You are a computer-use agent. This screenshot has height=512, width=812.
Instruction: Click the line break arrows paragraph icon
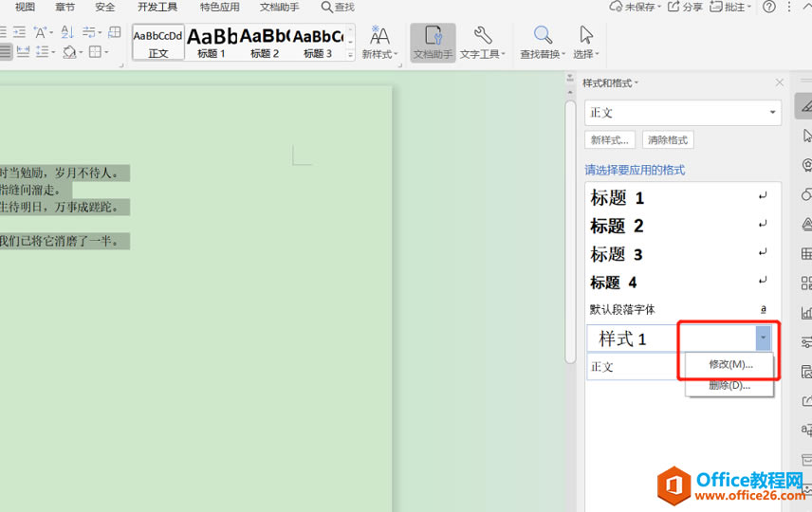89,32
